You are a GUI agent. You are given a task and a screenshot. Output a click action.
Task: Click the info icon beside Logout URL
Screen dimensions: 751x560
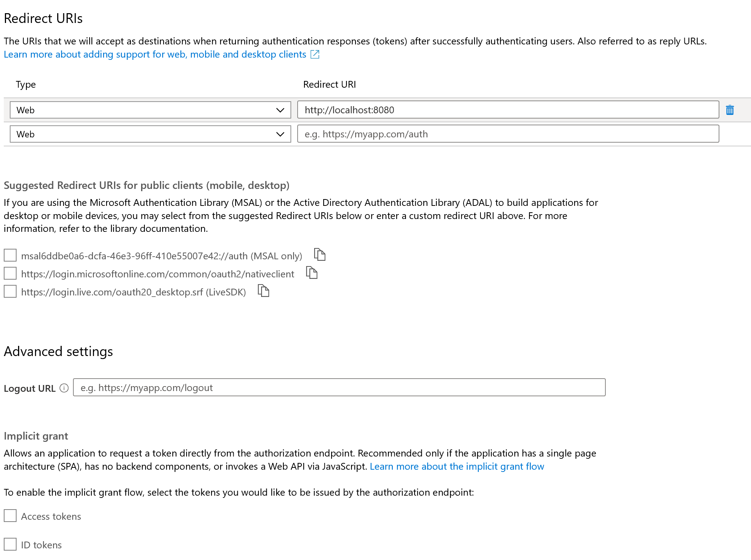tap(63, 388)
